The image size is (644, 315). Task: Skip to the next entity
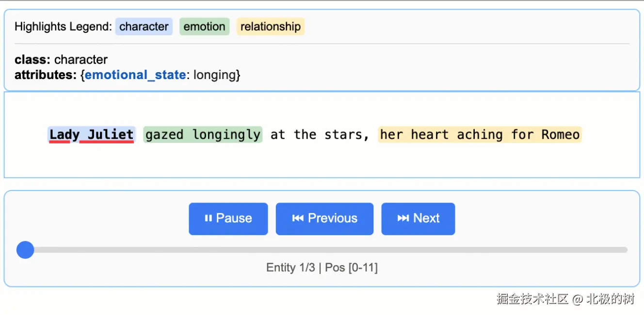tap(418, 219)
